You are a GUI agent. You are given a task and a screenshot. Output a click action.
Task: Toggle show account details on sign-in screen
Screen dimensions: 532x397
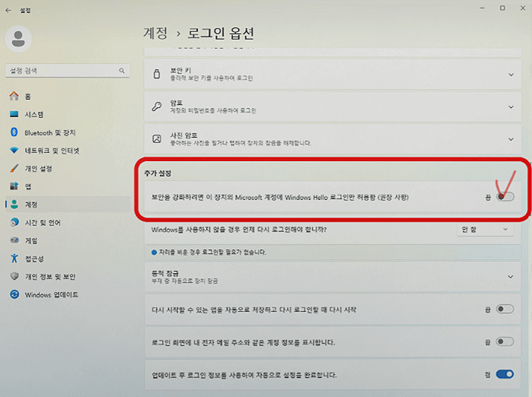point(505,341)
